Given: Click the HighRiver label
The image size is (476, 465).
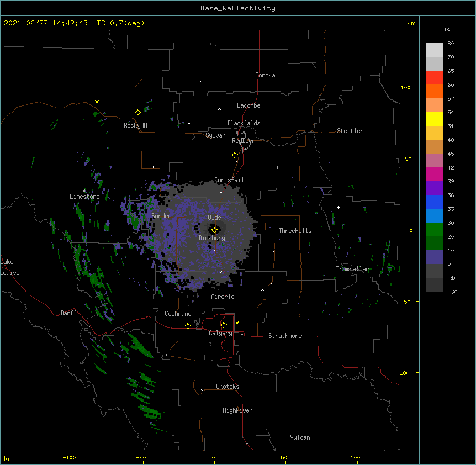Looking at the screenshot, I should coord(237,410).
